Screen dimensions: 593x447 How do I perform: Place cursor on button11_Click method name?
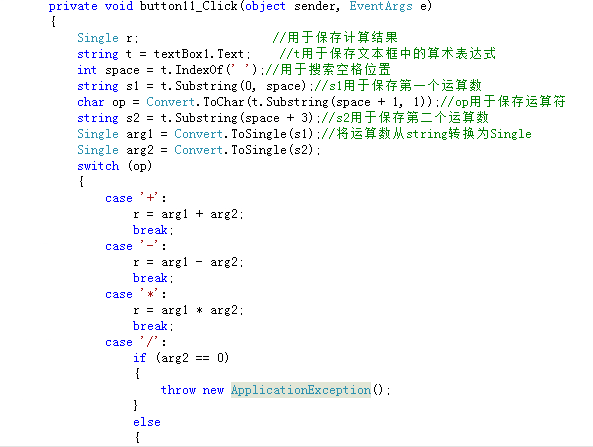[x=189, y=6]
